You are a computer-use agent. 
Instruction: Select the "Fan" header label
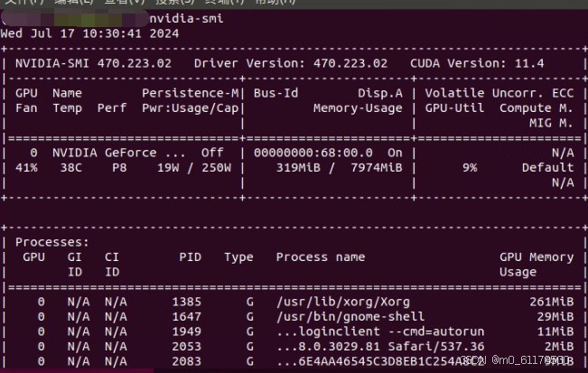pos(26,108)
